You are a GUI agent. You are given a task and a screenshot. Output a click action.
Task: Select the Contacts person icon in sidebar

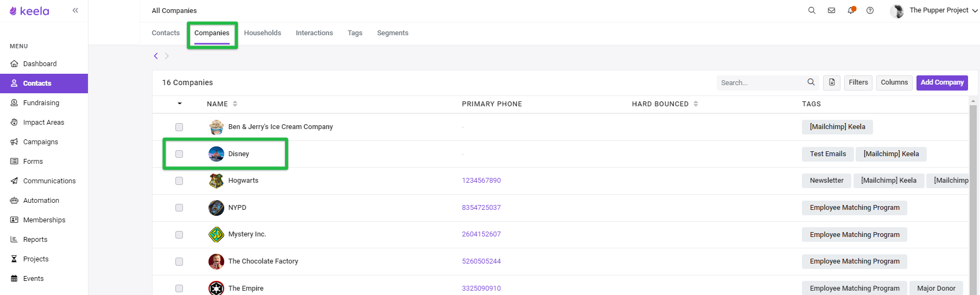[14, 83]
